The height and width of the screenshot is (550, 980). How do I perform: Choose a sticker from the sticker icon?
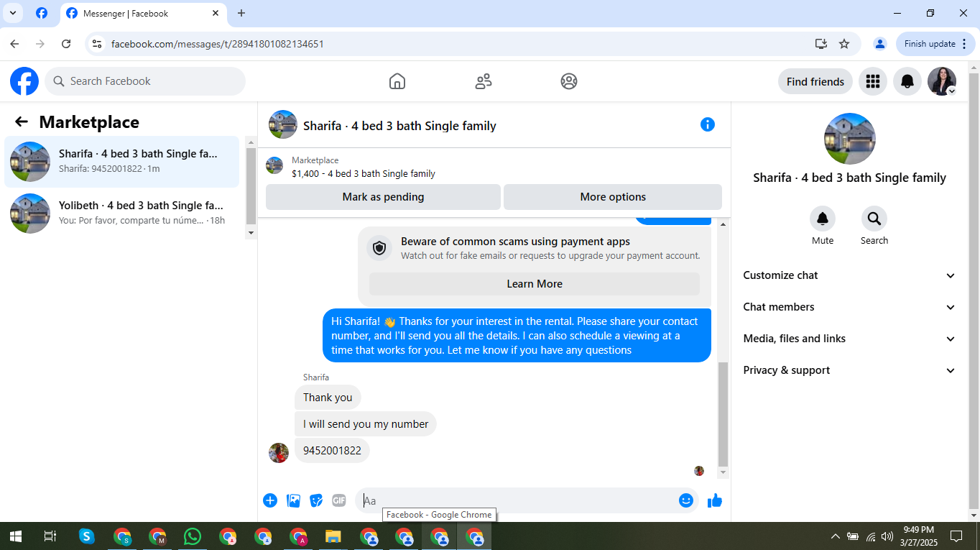coord(316,500)
